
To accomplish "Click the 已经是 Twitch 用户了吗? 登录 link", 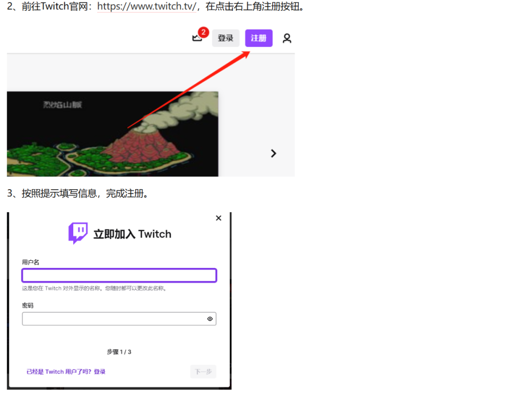I will [x=66, y=372].
